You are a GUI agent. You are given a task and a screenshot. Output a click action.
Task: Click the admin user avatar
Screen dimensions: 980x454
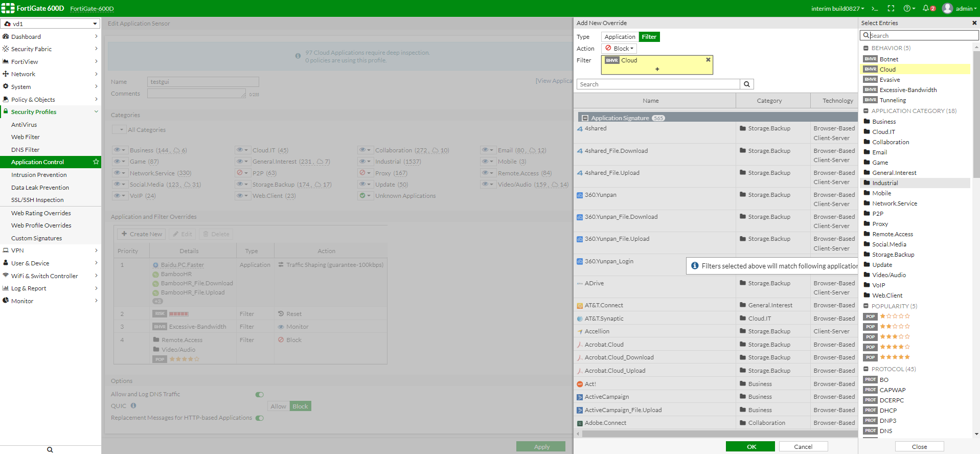pyautogui.click(x=947, y=8)
